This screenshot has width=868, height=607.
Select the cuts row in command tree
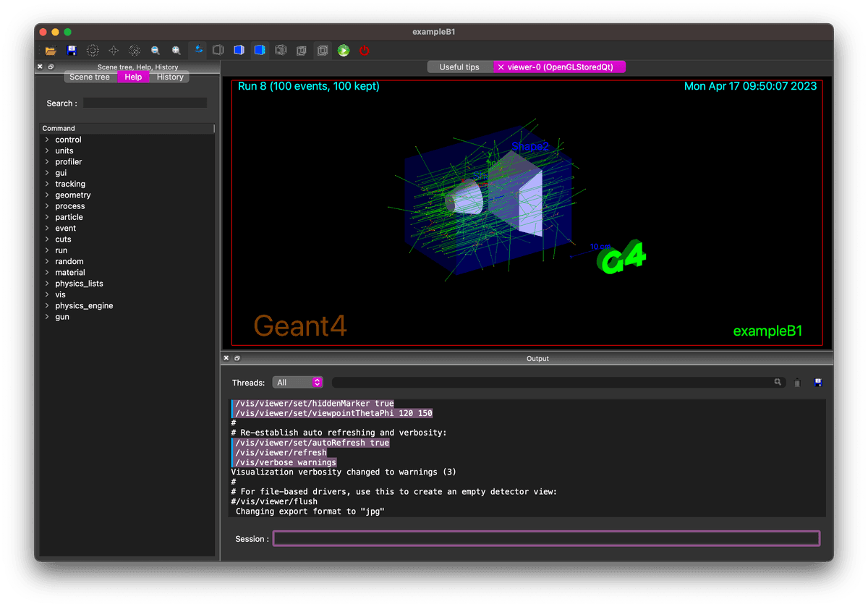point(127,239)
